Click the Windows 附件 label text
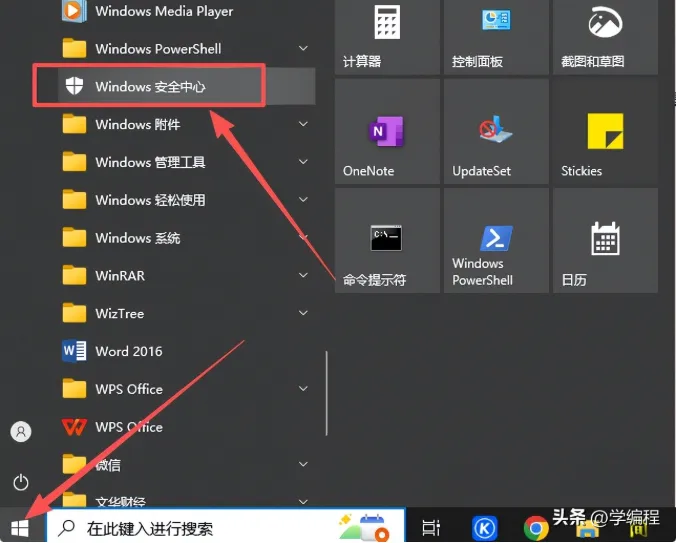 (138, 125)
